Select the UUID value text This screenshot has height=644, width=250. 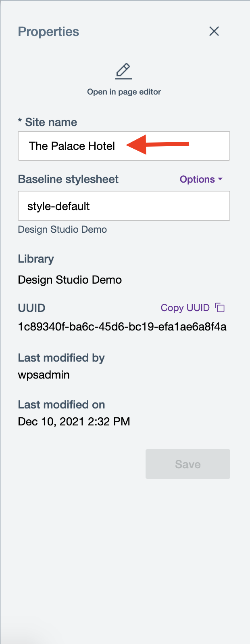122,327
